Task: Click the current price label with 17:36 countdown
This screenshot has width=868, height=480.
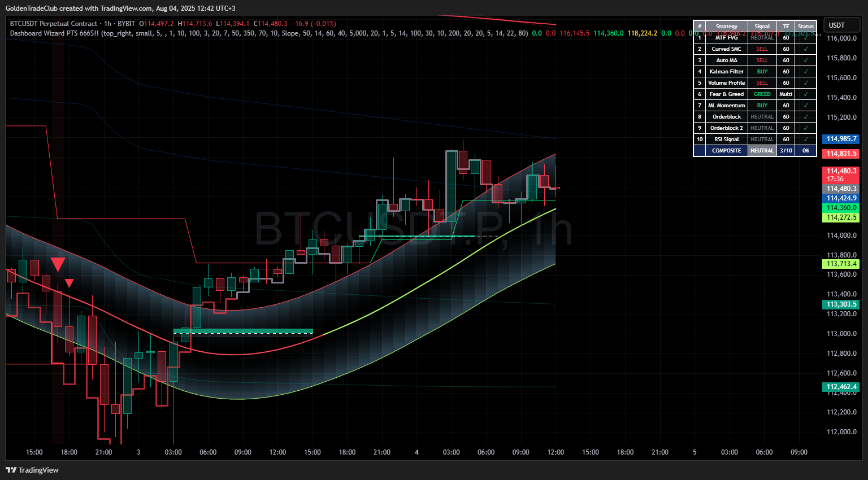Action: (841, 175)
